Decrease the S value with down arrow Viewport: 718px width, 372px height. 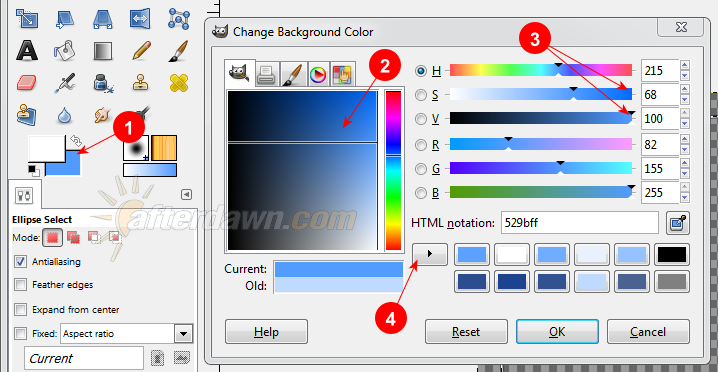(685, 100)
